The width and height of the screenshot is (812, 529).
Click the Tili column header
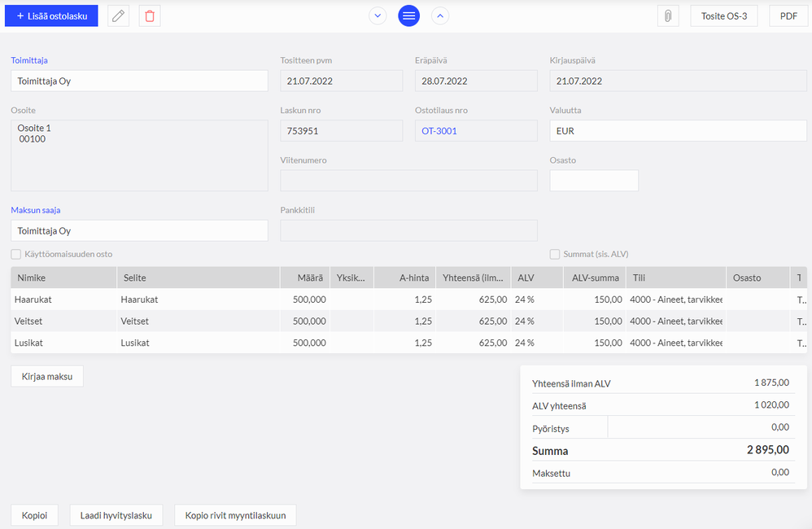(676, 278)
